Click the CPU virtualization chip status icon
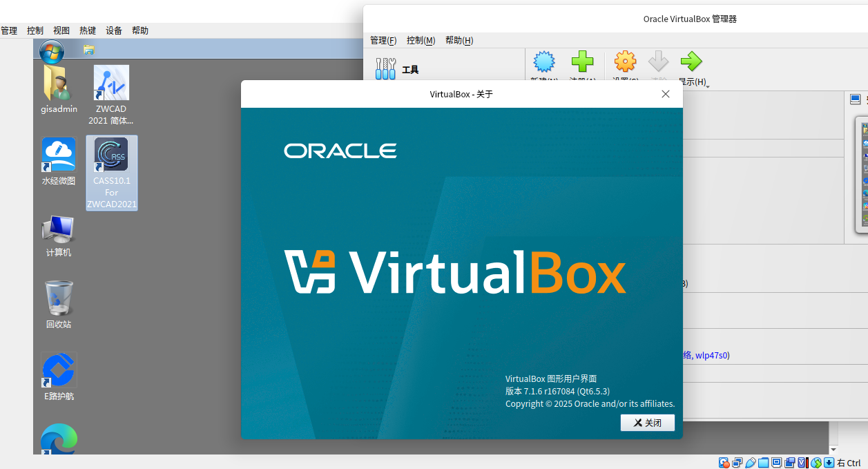 click(x=803, y=462)
